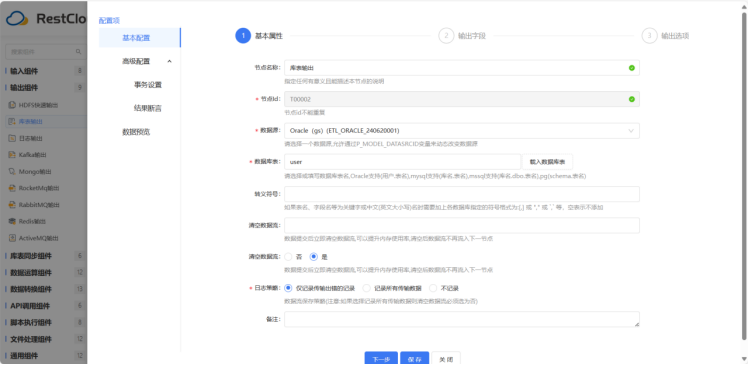Select the ActiveMQ输出 component icon
This screenshot has width=748, height=365.
click(12, 238)
